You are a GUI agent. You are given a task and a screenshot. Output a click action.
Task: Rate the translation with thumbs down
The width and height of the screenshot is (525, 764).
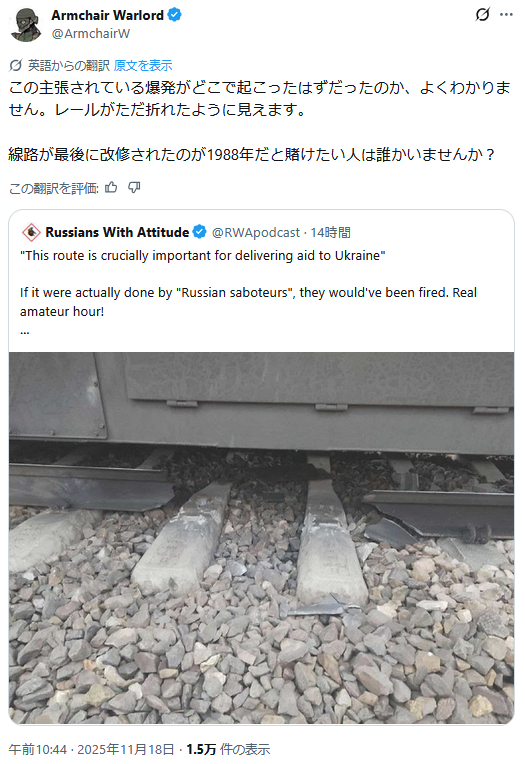pyautogui.click(x=134, y=188)
